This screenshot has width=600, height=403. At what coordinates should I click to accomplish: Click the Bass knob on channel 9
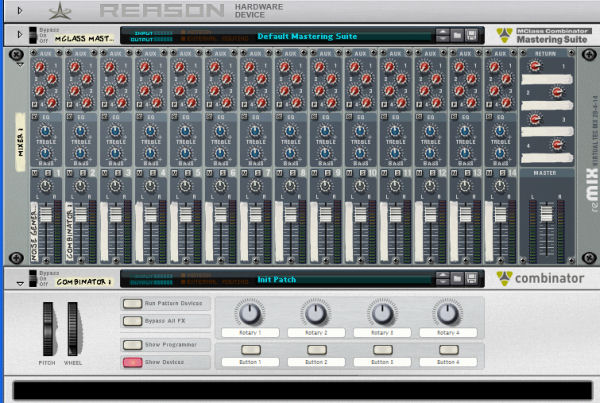325,153
